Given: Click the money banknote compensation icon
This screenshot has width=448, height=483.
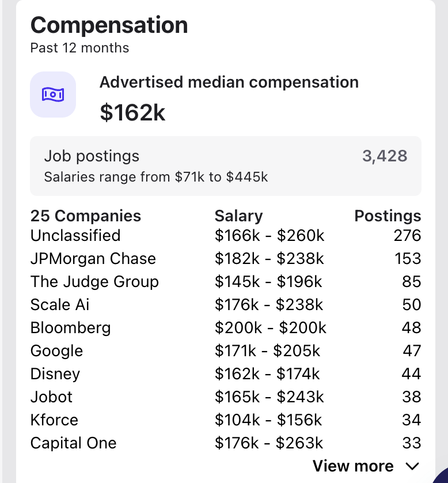Looking at the screenshot, I should pyautogui.click(x=53, y=95).
